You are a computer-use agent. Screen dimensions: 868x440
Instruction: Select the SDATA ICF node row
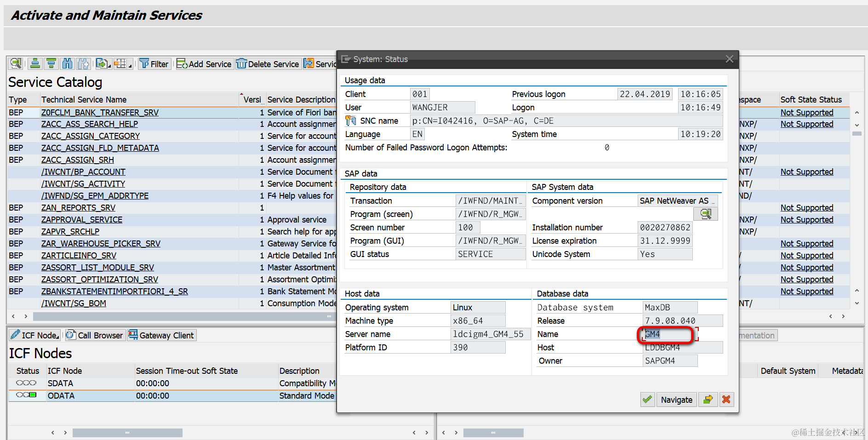coord(172,383)
